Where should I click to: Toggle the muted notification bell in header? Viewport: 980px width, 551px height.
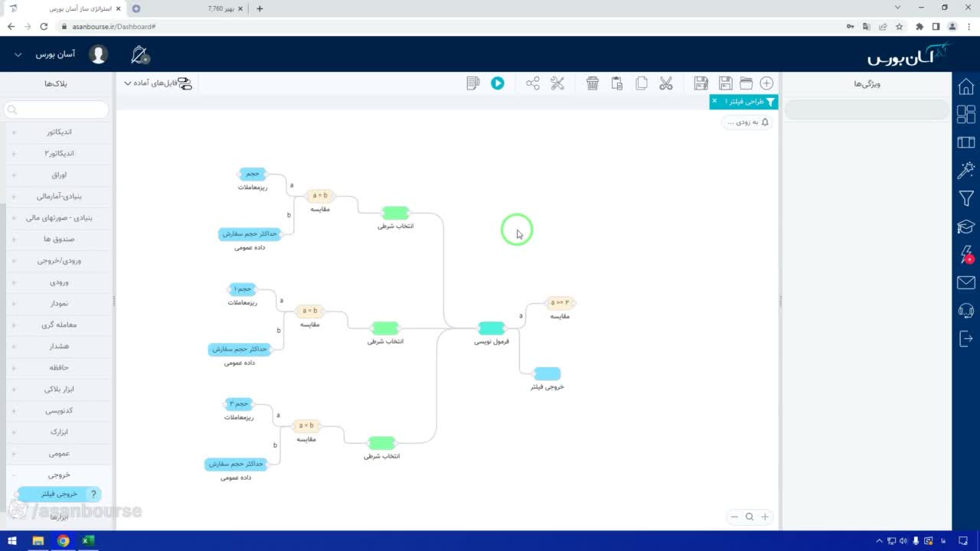[139, 54]
